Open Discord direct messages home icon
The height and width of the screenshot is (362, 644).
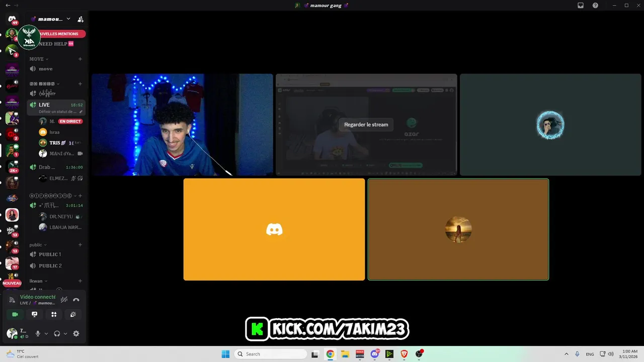click(x=12, y=19)
